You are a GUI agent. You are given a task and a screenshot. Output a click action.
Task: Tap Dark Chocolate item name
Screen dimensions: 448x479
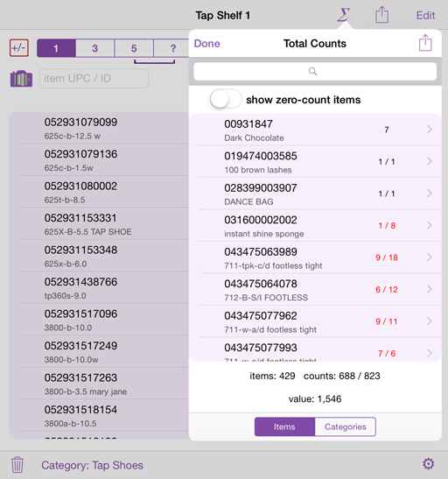pyautogui.click(x=254, y=138)
